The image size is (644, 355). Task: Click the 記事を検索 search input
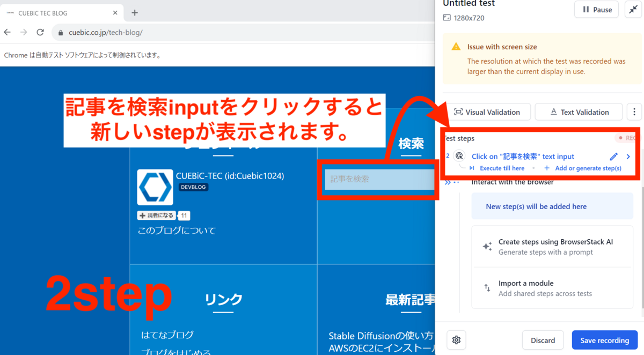click(x=380, y=179)
